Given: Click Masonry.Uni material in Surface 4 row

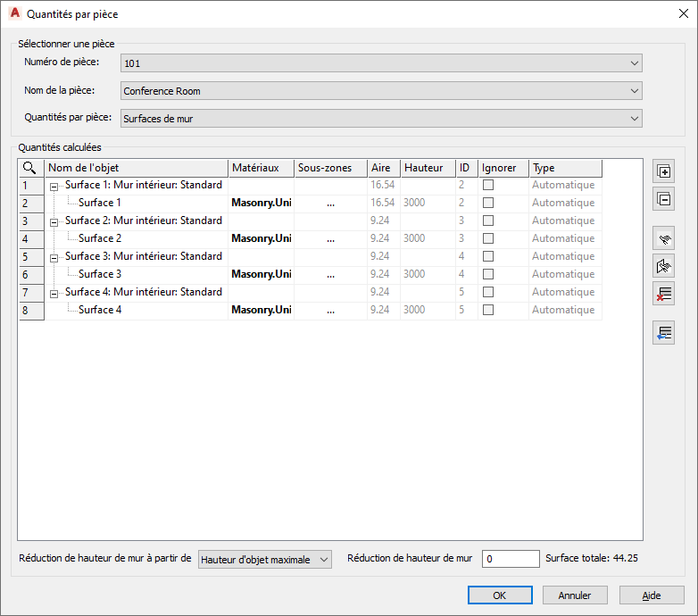Looking at the screenshot, I should pos(262,310).
